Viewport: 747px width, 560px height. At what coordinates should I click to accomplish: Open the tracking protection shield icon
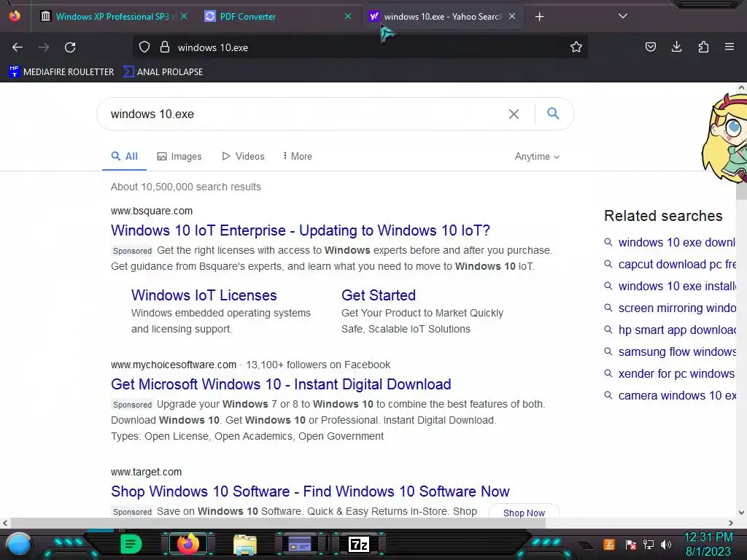tap(144, 47)
